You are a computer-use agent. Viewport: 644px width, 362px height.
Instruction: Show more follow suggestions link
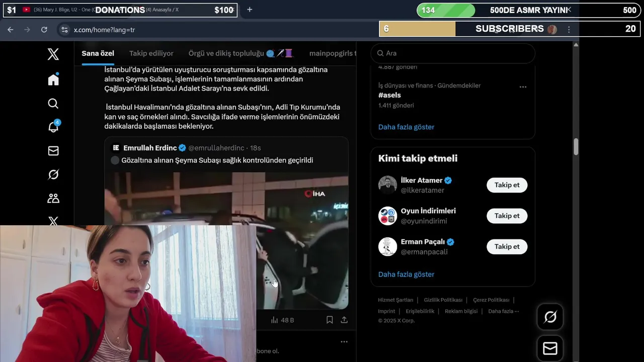tap(406, 275)
